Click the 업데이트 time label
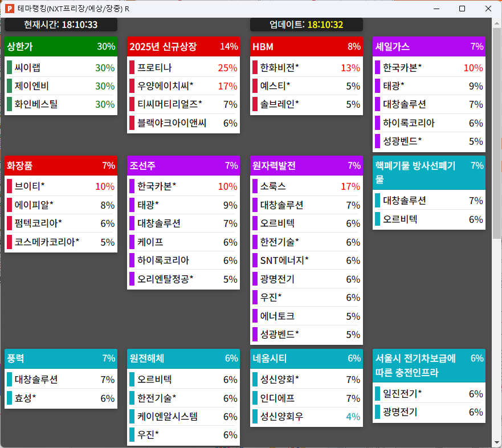502x448 pixels. (307, 25)
